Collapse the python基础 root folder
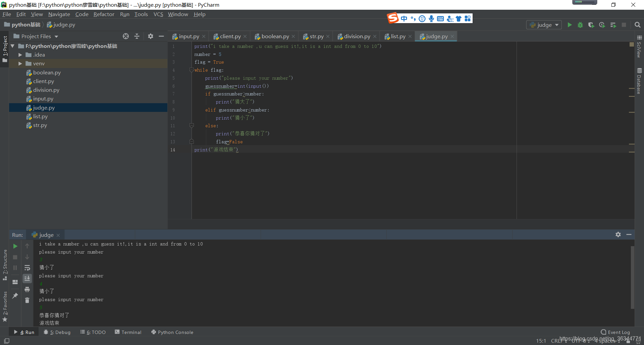This screenshot has width=644, height=345. (x=12, y=46)
